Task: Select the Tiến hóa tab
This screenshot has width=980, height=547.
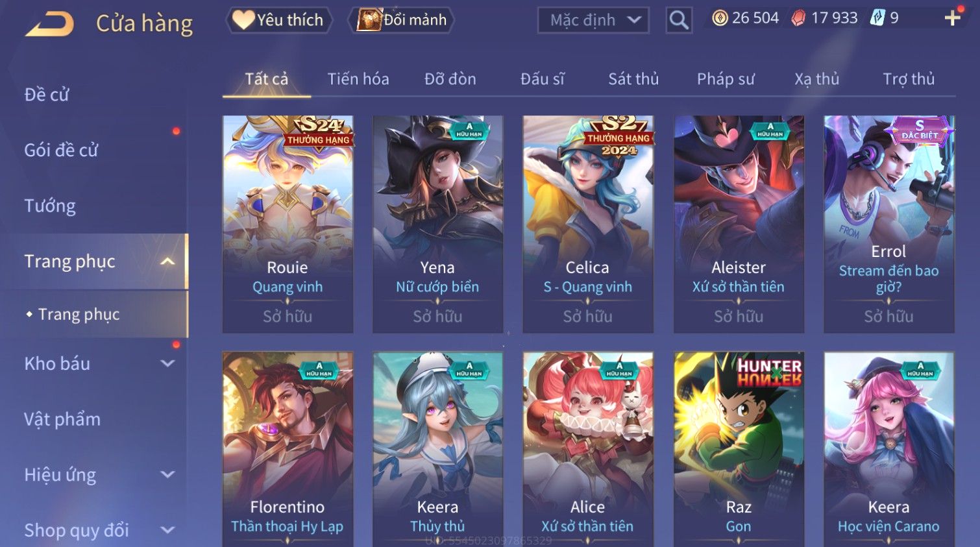Action: 358,79
